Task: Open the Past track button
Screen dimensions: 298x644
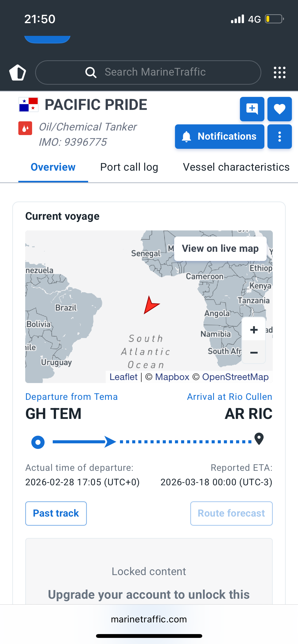Action: (56, 513)
